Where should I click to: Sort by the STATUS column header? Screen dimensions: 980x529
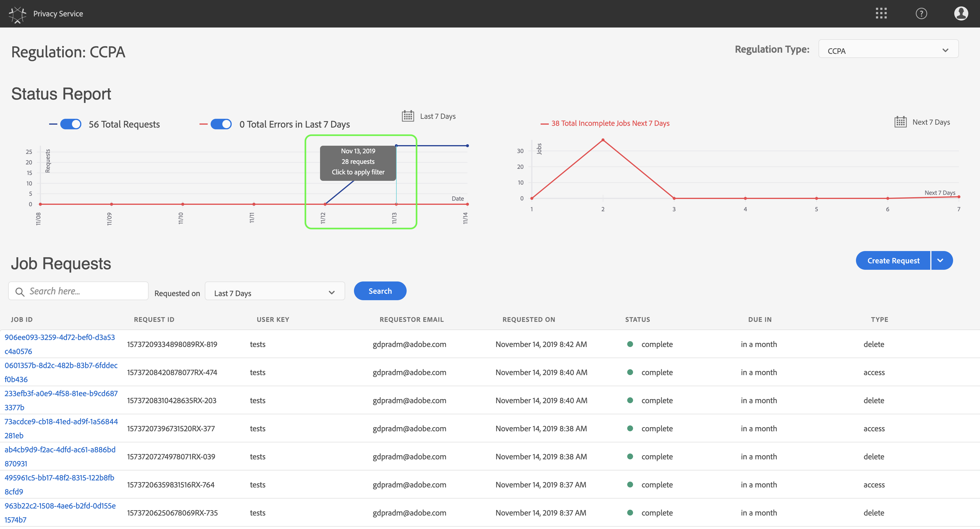tap(637, 320)
